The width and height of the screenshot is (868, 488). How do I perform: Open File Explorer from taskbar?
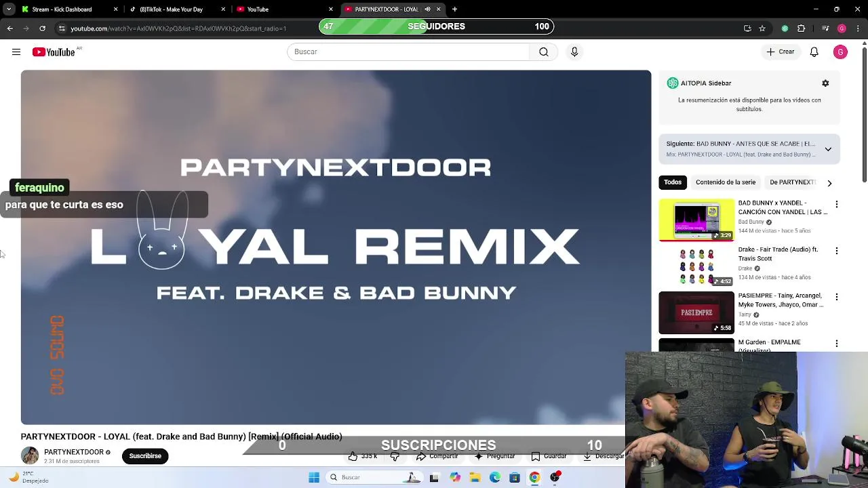coord(475,478)
